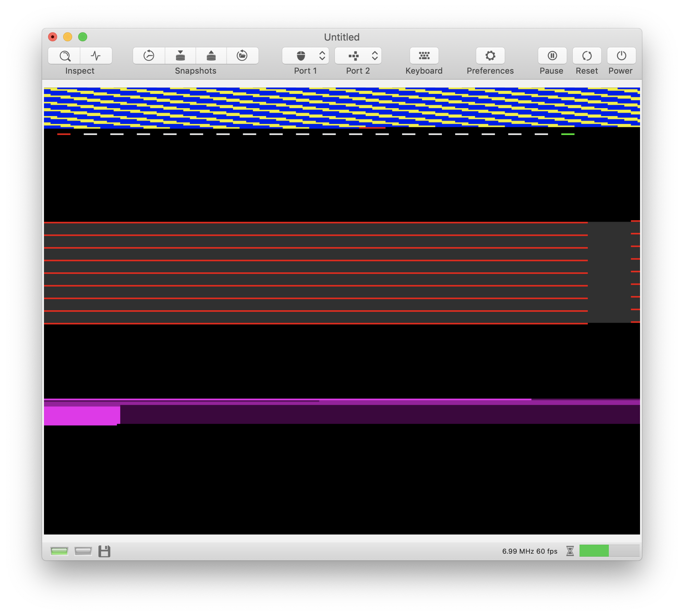
Task: Toggle emulator Power
Action: tap(621, 56)
